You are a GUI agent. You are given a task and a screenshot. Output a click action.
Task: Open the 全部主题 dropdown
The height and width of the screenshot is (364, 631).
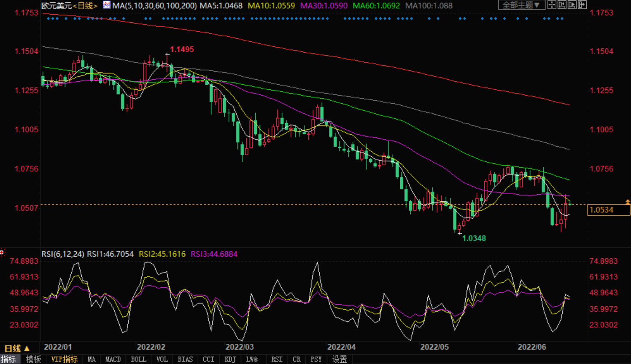click(521, 5)
